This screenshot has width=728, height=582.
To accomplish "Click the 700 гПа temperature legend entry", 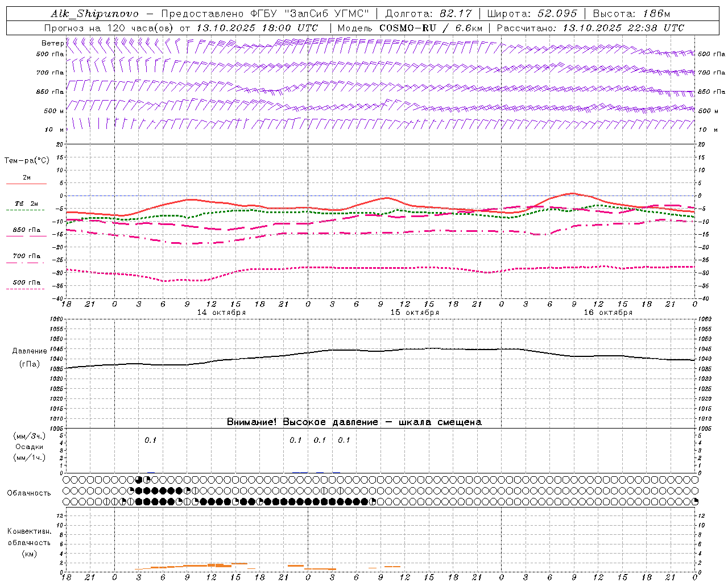I will (27, 256).
